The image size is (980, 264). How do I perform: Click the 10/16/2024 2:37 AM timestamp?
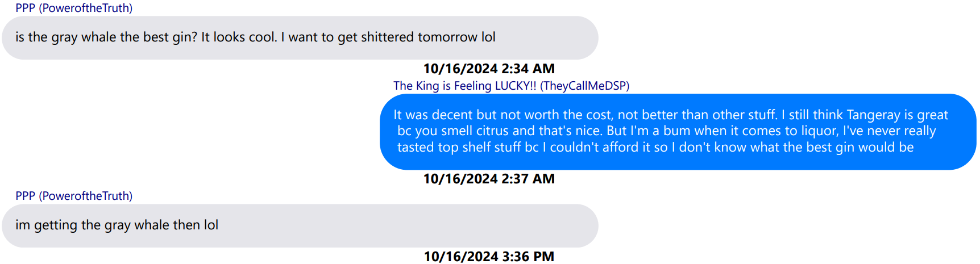pyautogui.click(x=489, y=179)
